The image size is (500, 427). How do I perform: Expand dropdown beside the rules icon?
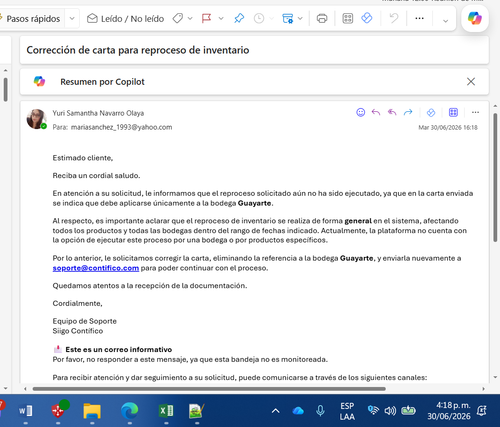click(x=300, y=19)
